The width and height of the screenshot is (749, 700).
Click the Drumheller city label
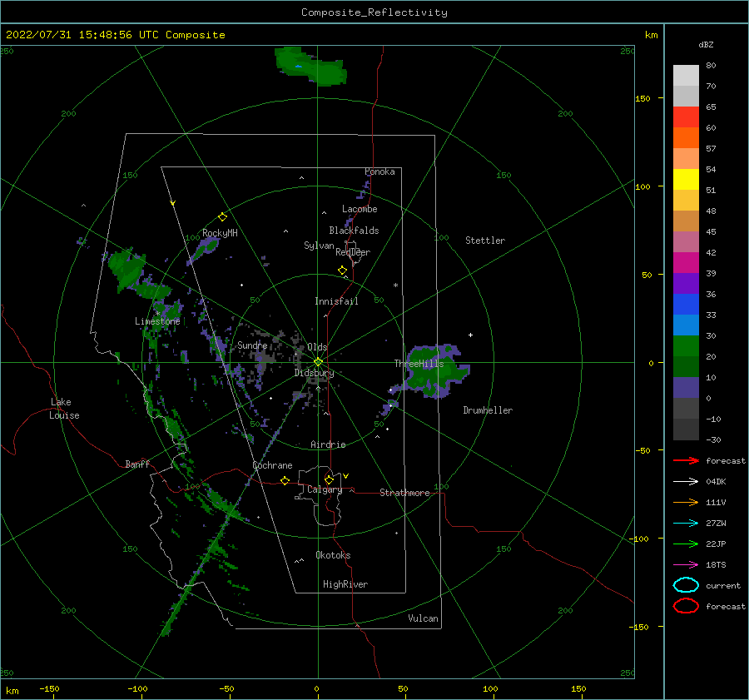pos(488,410)
